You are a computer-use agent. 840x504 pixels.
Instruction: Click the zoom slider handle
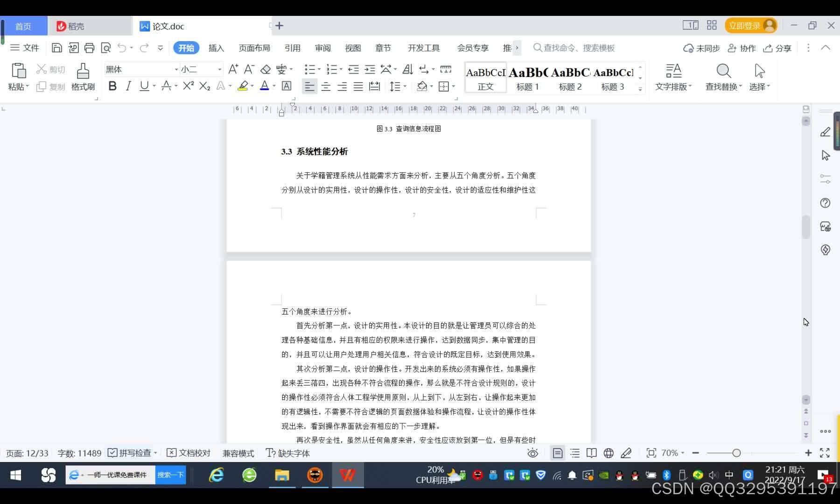736,453
